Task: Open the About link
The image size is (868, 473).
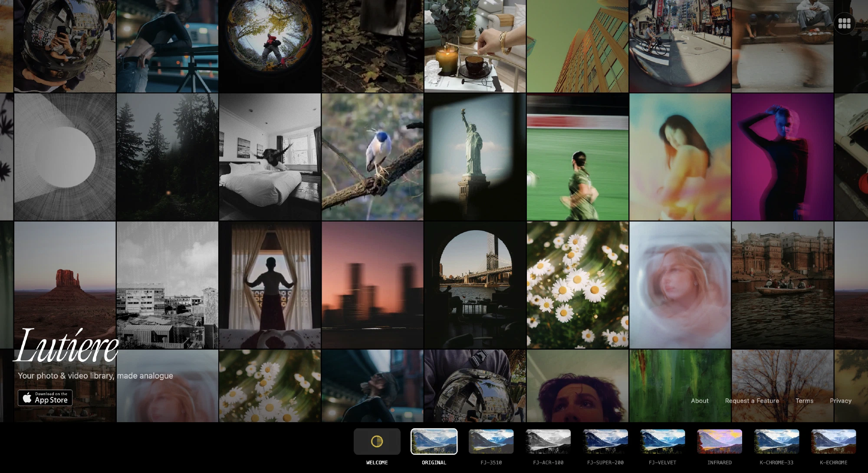Action: pyautogui.click(x=700, y=401)
